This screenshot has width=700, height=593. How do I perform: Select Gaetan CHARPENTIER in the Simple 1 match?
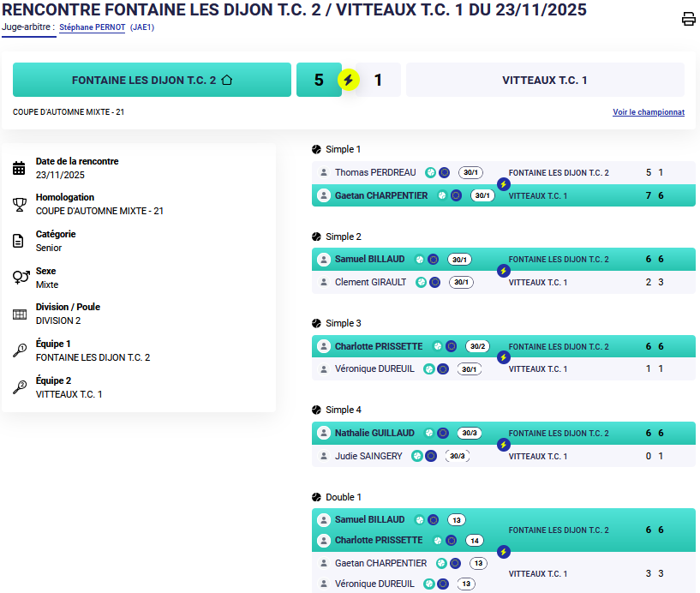pyautogui.click(x=380, y=195)
